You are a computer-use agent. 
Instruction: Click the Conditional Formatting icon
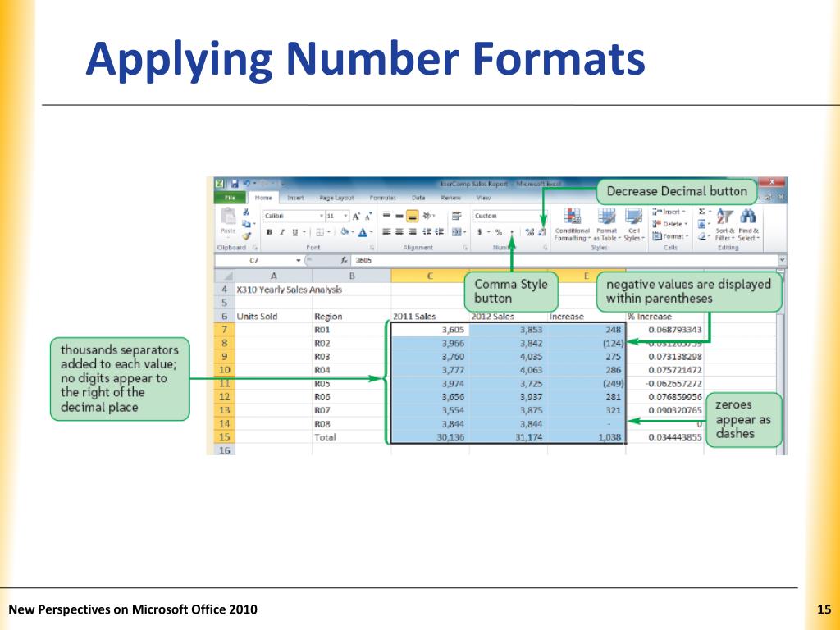pyautogui.click(x=572, y=217)
